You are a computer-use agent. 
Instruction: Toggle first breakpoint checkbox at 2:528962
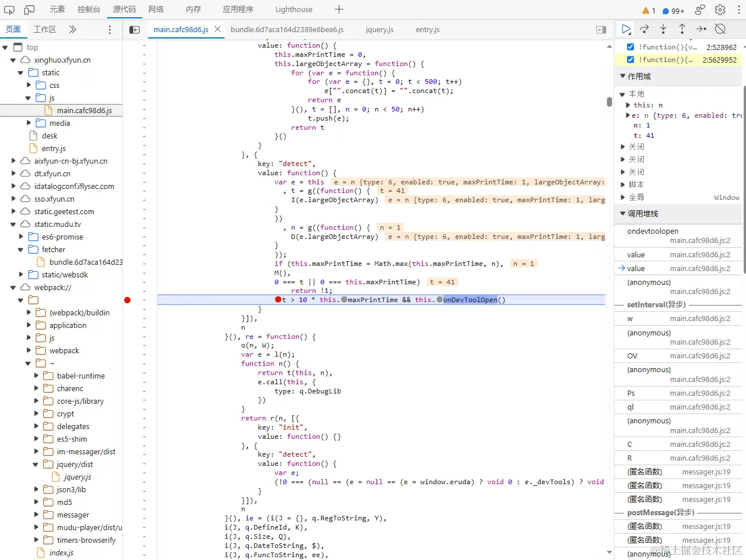click(x=630, y=47)
